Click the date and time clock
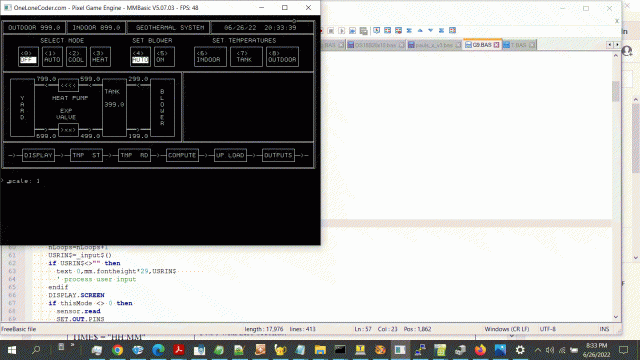This screenshot has height=360, width=640. (596, 350)
